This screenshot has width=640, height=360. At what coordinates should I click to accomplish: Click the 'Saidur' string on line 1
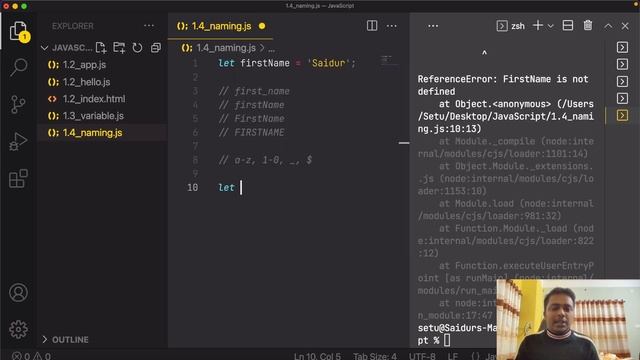(328, 63)
